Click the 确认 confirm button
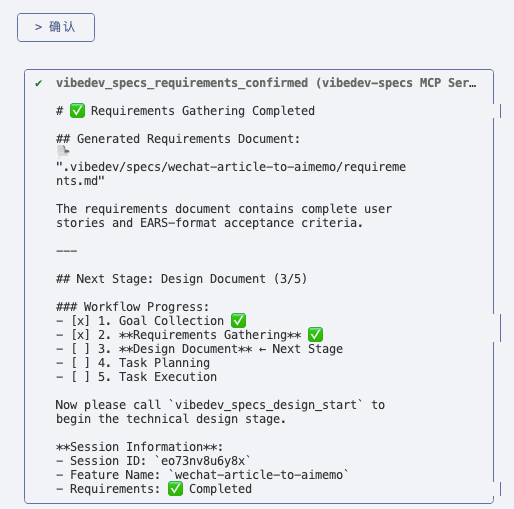Screen dimensions: 514x509 (56, 27)
